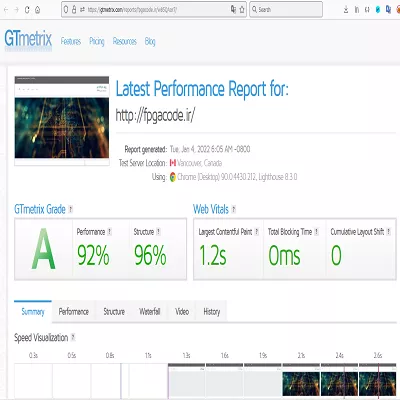The height and width of the screenshot is (400, 400).
Task: Go to the Resources link
Action: tap(125, 41)
